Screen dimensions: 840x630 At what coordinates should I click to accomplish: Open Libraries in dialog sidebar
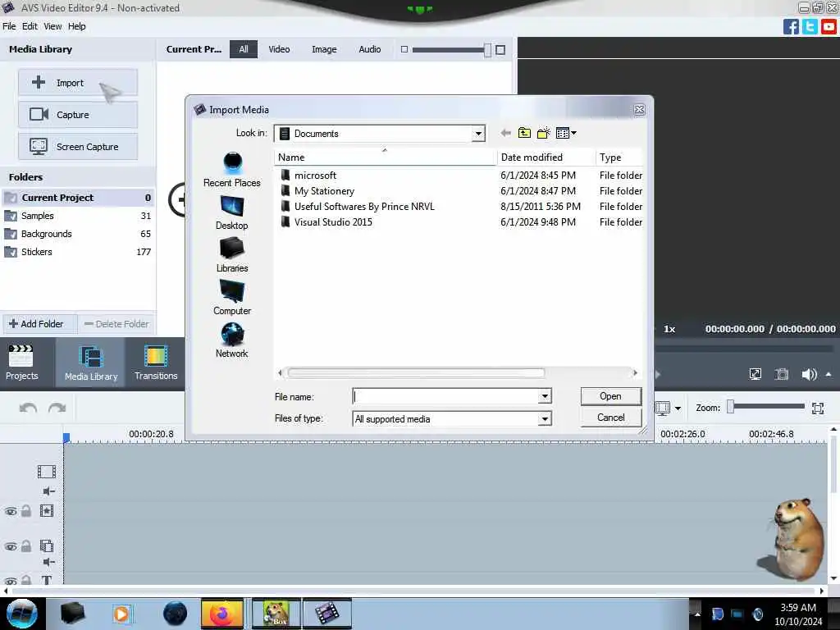[232, 256]
